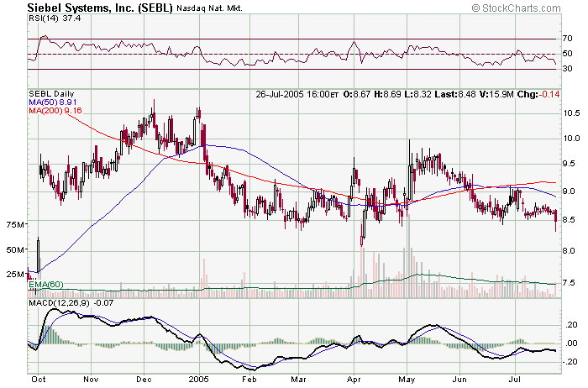
Task: Click the MACD(12,26,9) -0.07 label
Action: point(71,302)
